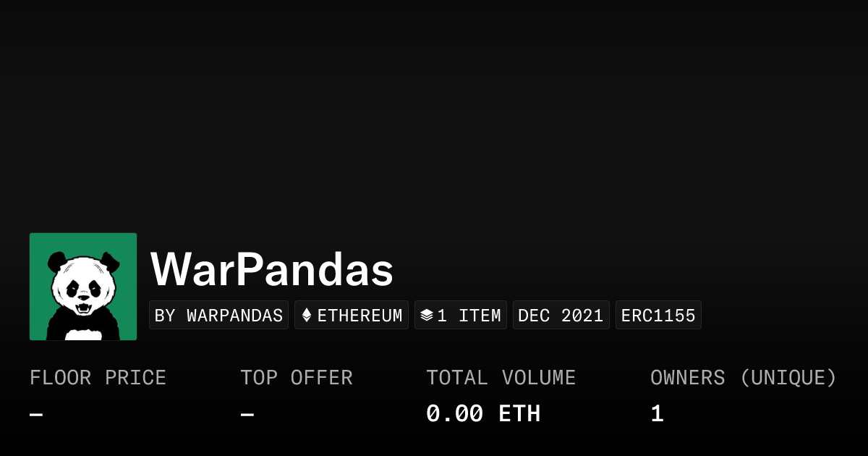Open the WARPANDAS creator name link
Viewport: 868px width, 456px height.
[x=234, y=316]
